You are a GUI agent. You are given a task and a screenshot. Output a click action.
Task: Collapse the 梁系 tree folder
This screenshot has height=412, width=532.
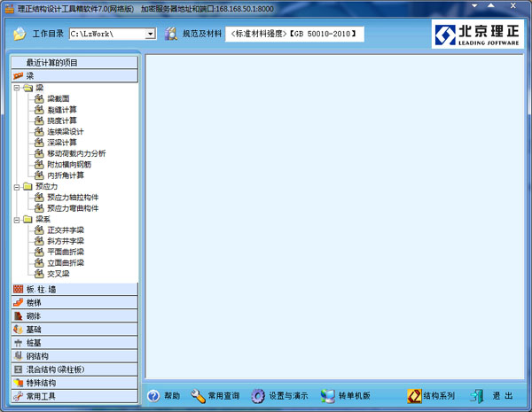tap(17, 219)
